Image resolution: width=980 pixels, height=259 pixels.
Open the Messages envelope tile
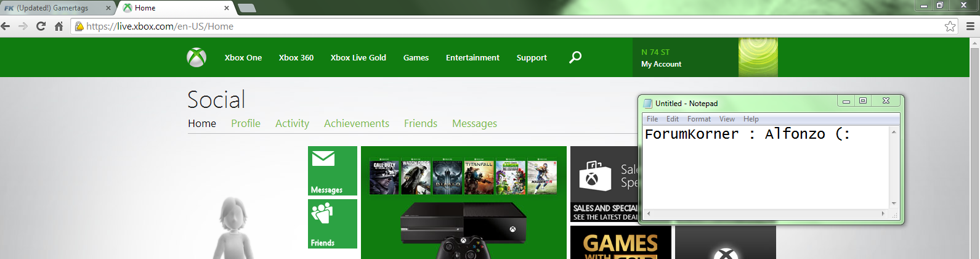click(333, 171)
